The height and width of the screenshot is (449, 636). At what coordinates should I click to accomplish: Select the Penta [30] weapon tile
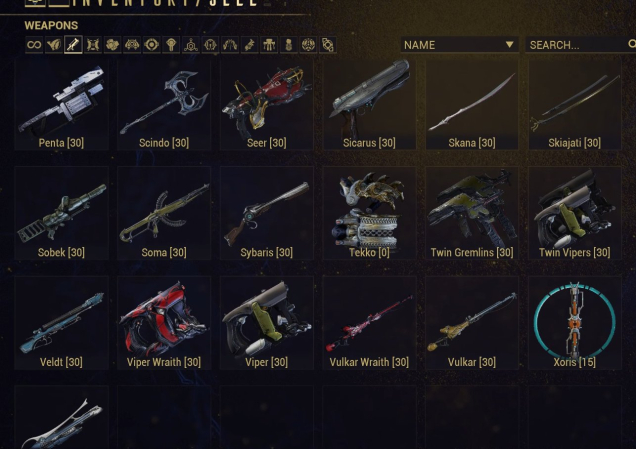click(61, 105)
